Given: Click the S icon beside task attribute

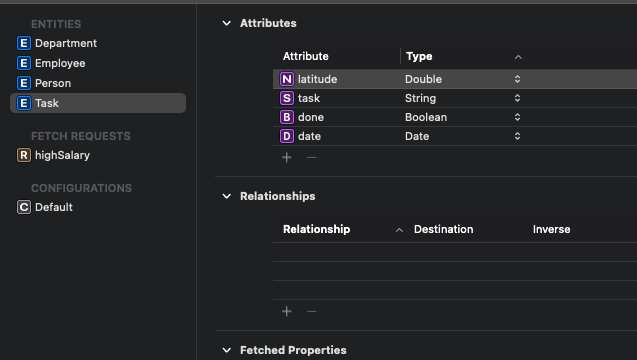Looking at the screenshot, I should tap(287, 98).
